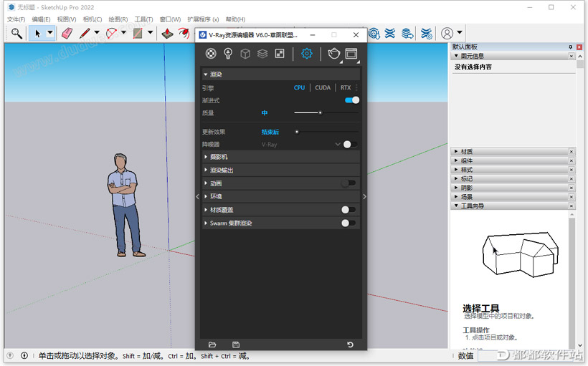Click the info circle in status bar

coord(24,355)
